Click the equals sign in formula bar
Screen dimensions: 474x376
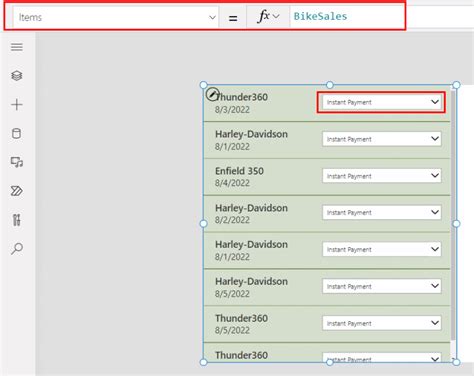pyautogui.click(x=233, y=18)
